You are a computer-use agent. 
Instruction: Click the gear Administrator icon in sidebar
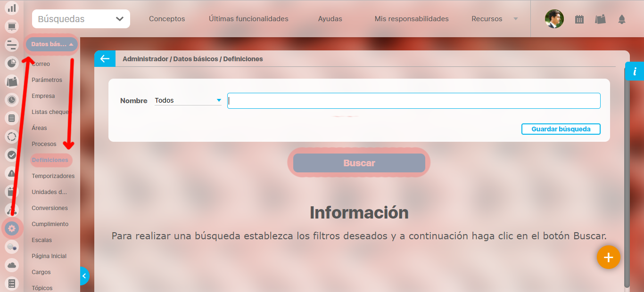[12, 228]
